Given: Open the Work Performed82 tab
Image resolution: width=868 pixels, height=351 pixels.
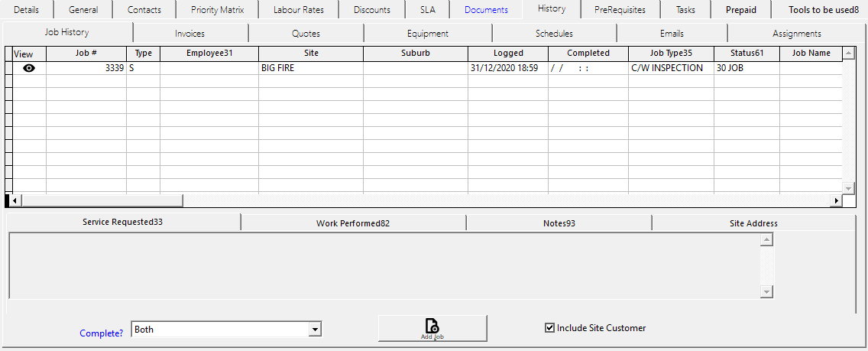Looking at the screenshot, I should coord(353,223).
